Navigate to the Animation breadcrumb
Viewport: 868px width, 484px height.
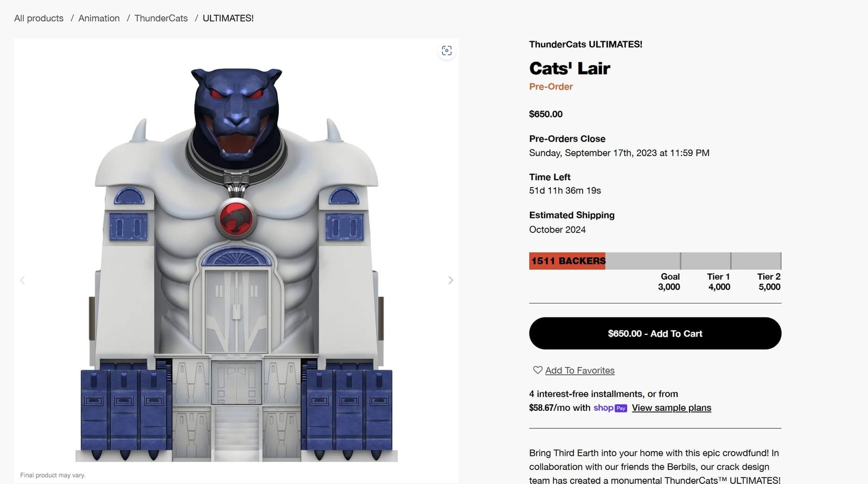99,18
